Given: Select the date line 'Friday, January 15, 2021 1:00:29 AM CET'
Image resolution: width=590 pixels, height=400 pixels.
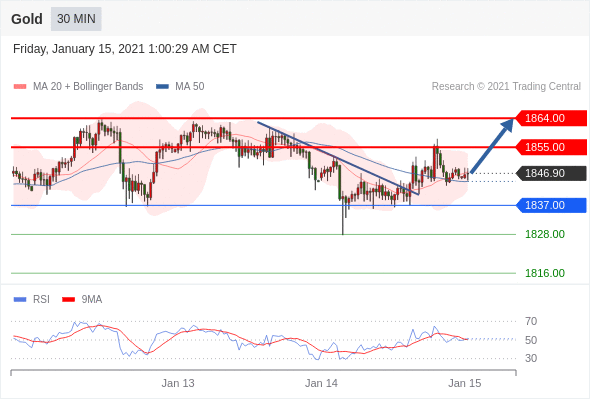Looking at the screenshot, I should coord(125,49).
